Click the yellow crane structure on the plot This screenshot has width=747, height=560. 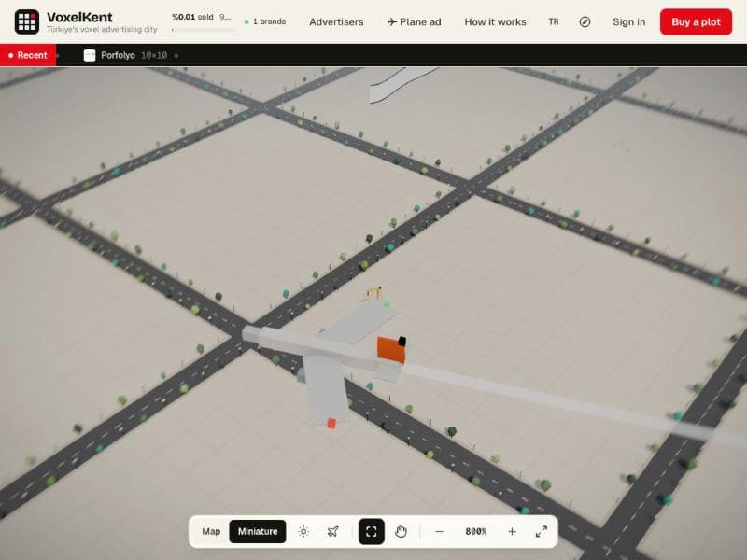[x=373, y=294]
